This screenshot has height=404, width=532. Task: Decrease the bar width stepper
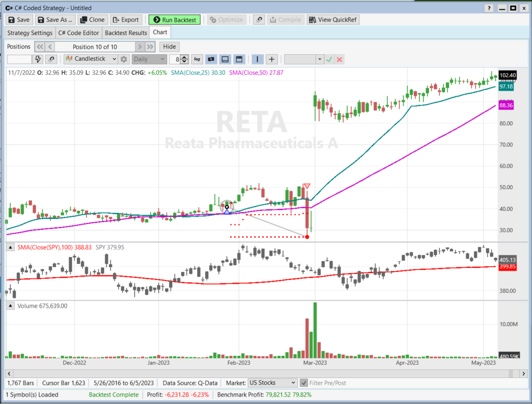pos(184,61)
